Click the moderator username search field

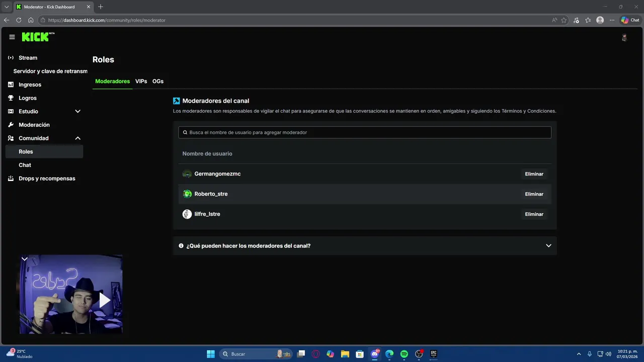pyautogui.click(x=365, y=132)
